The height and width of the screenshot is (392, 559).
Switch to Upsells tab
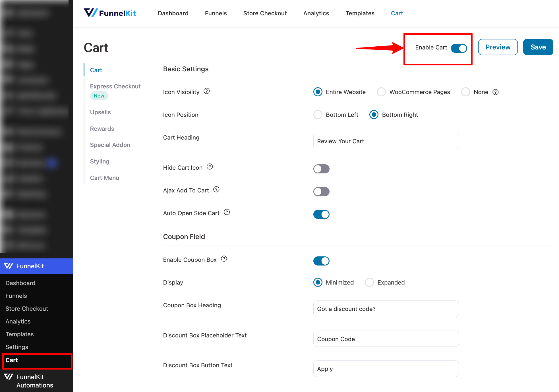click(x=100, y=112)
